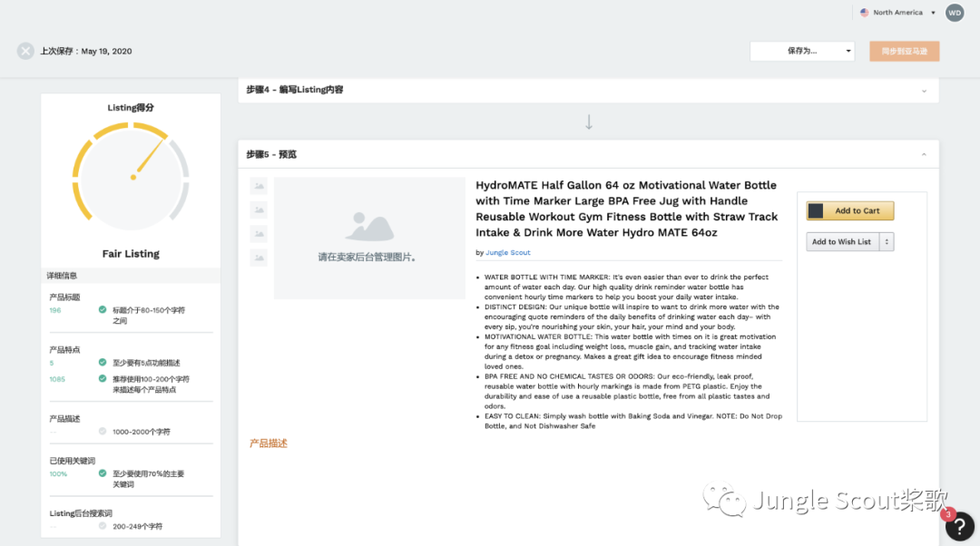The width and height of the screenshot is (980, 546).
Task: Open the 保存为... dropdown
Action: coord(802,51)
